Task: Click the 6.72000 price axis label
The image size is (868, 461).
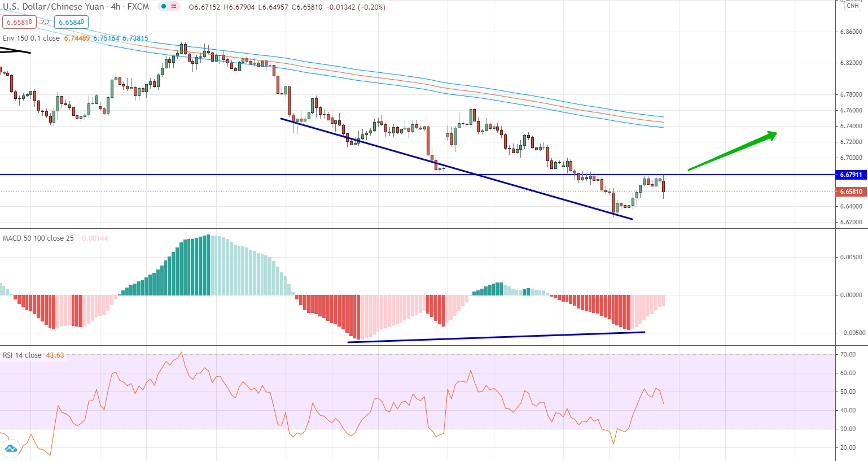Action: [x=851, y=142]
